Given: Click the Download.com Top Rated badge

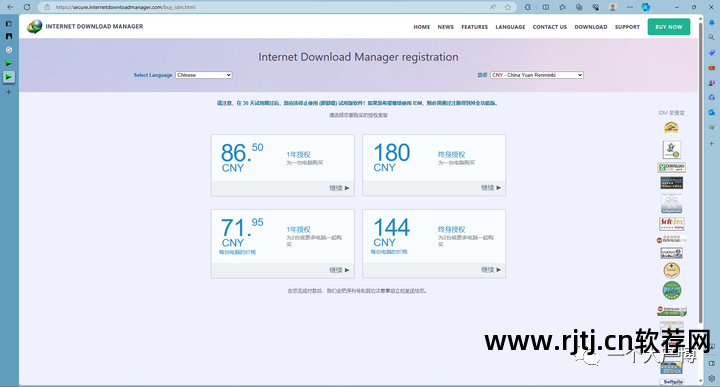Looking at the screenshot, I should (x=671, y=311).
